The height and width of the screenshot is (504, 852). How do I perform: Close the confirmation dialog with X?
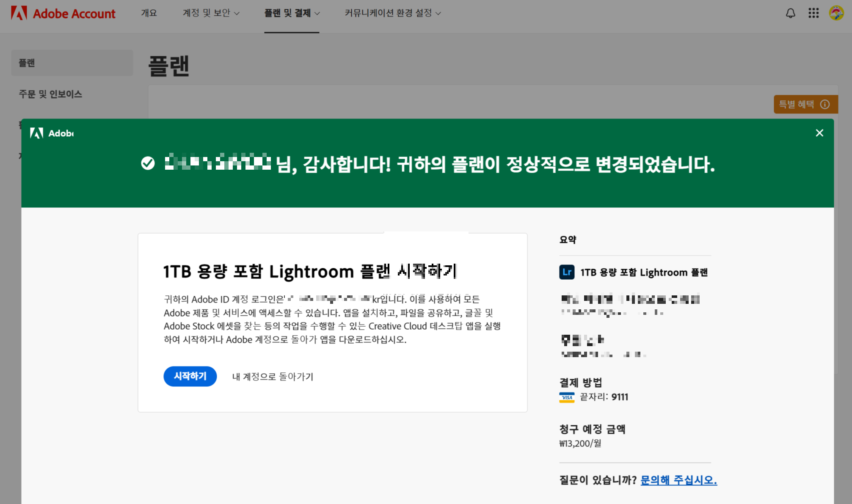coord(819,133)
